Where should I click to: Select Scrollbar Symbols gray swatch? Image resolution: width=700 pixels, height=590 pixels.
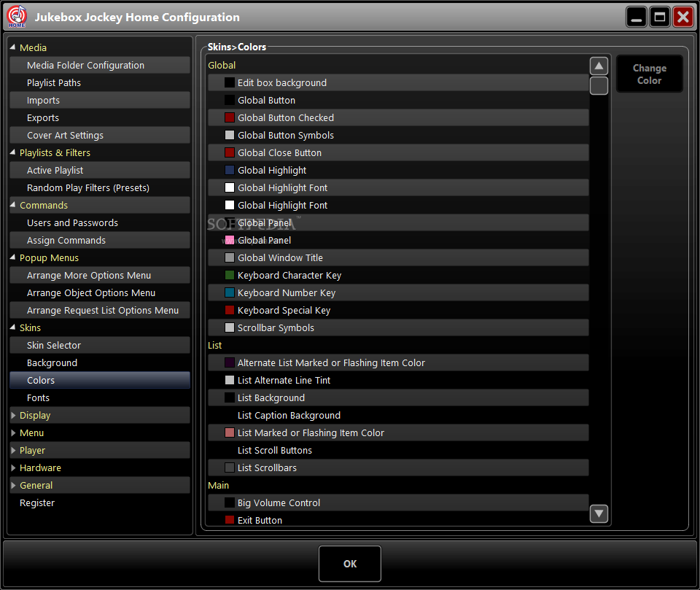click(x=230, y=327)
